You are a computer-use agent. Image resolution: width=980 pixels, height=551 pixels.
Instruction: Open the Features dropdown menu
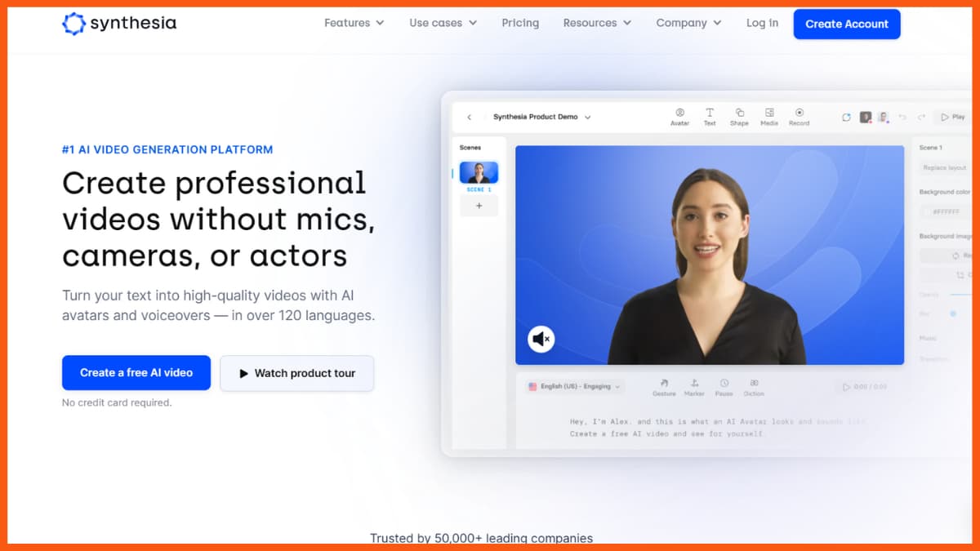(354, 23)
